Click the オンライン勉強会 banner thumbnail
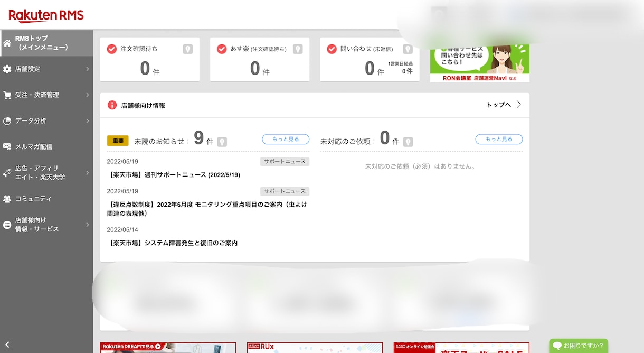This screenshot has height=353, width=644. [x=461, y=348]
